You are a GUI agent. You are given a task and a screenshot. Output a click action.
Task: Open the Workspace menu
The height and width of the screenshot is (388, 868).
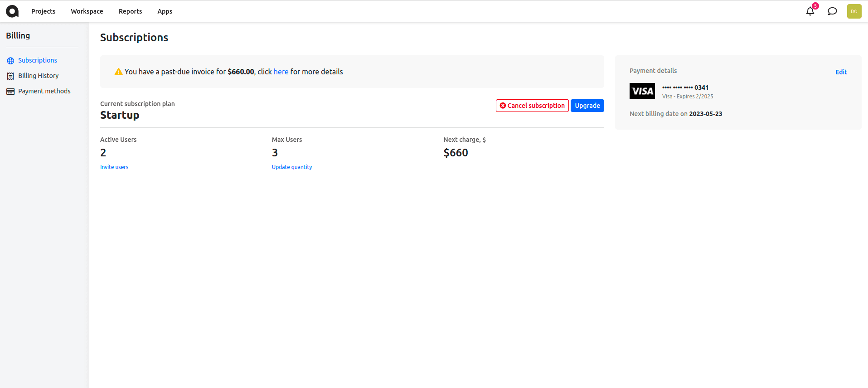pos(87,11)
